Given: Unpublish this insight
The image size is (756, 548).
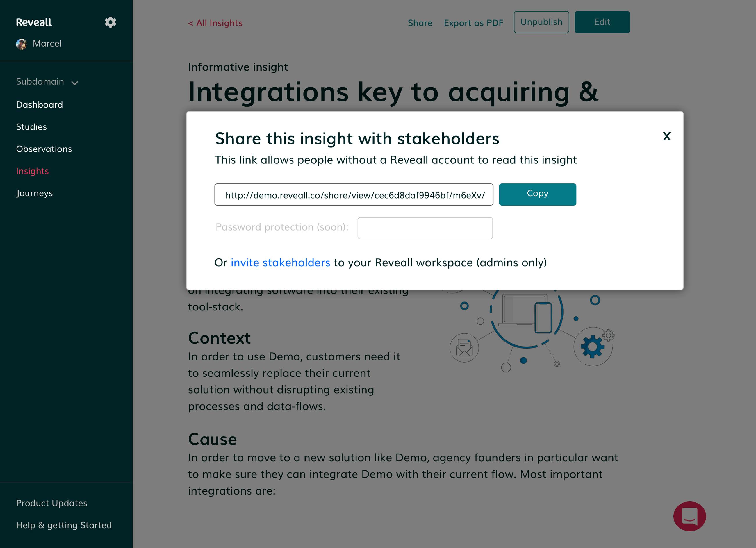Looking at the screenshot, I should 541,22.
